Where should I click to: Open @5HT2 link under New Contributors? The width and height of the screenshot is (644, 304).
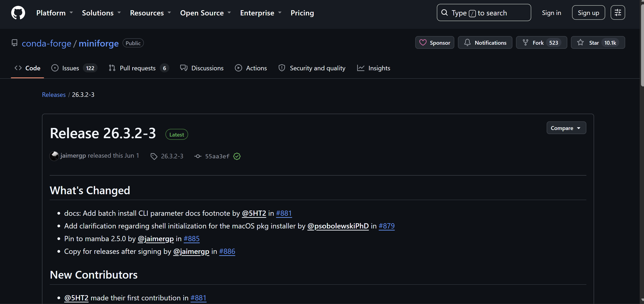click(x=76, y=298)
